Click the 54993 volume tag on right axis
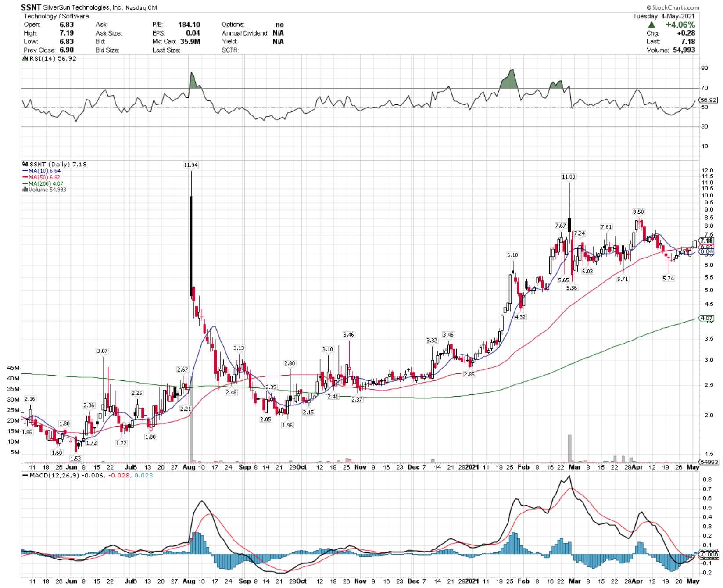The height and width of the screenshot is (588, 723). click(709, 462)
